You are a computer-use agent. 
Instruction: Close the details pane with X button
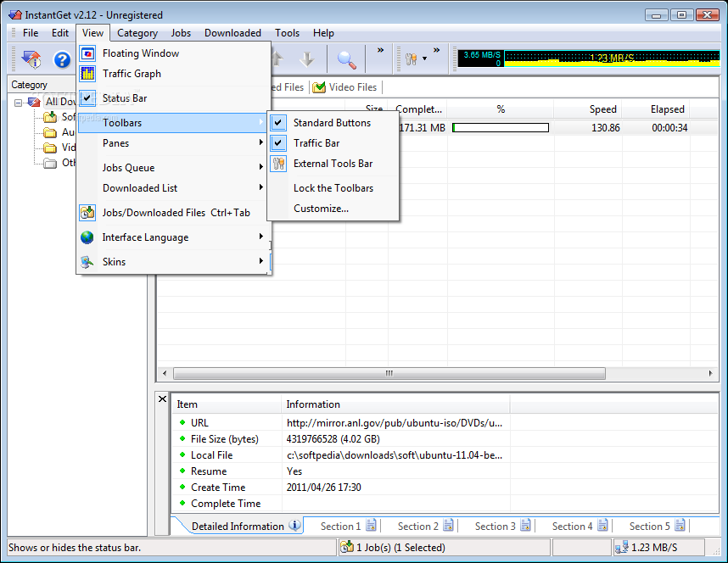pos(163,399)
